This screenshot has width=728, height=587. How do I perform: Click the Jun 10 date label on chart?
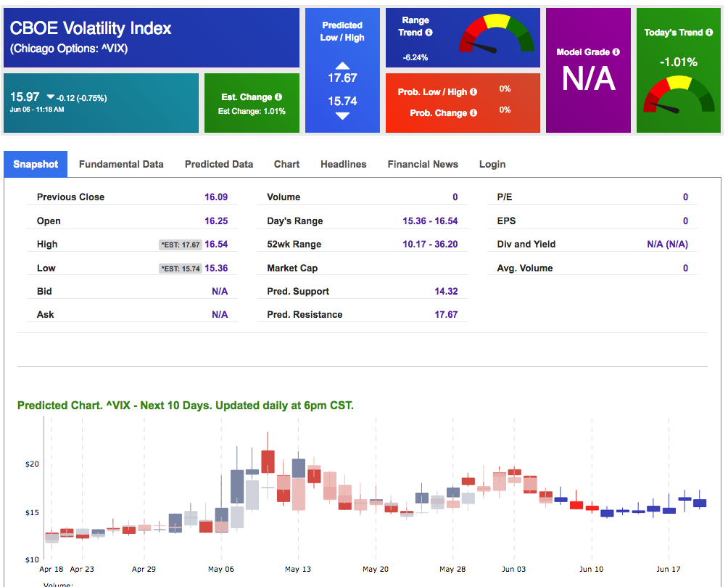[592, 569]
